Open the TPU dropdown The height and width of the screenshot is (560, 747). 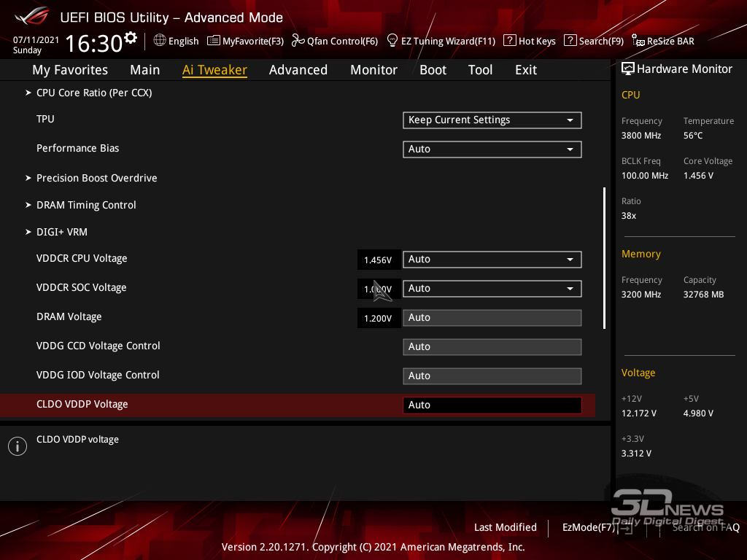[x=492, y=120]
